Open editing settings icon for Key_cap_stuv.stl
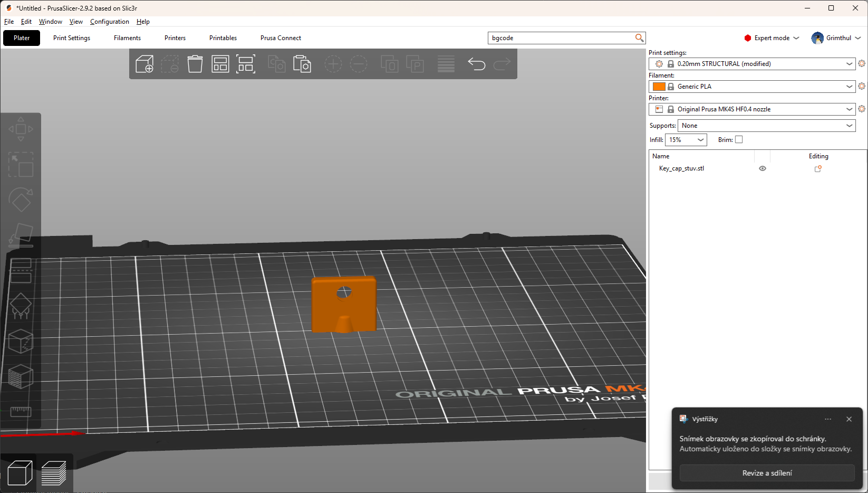 click(818, 169)
